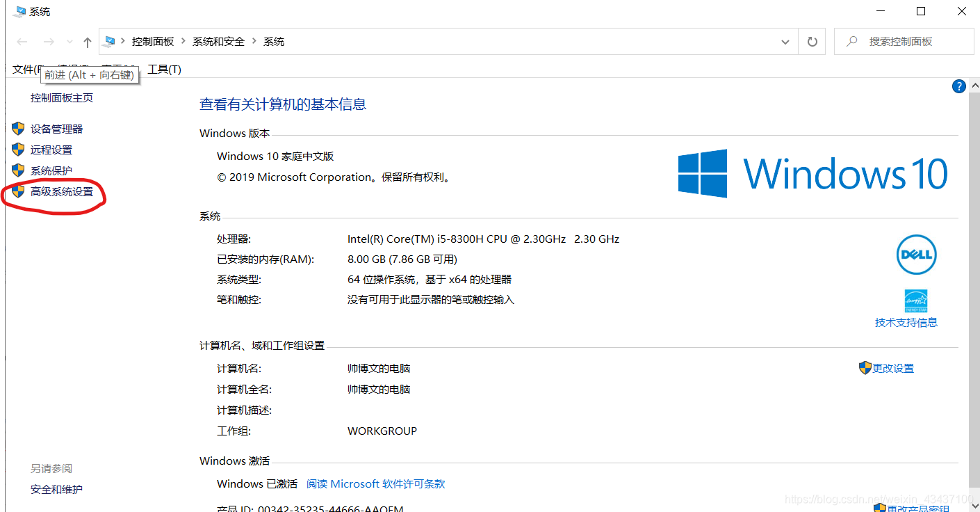Click the shield icon beside 设备管理器
The height and width of the screenshot is (512, 980).
(18, 129)
